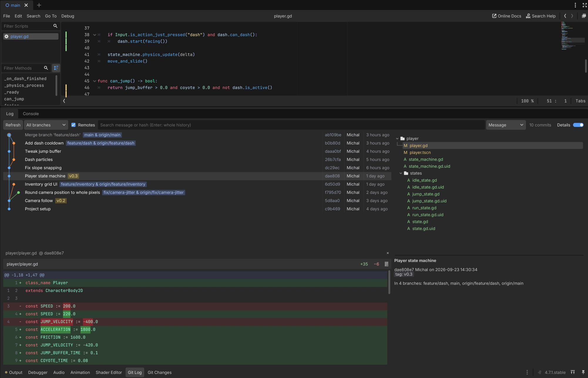Collapse the states folder in file tree
This screenshot has width=588, height=378.
point(401,173)
